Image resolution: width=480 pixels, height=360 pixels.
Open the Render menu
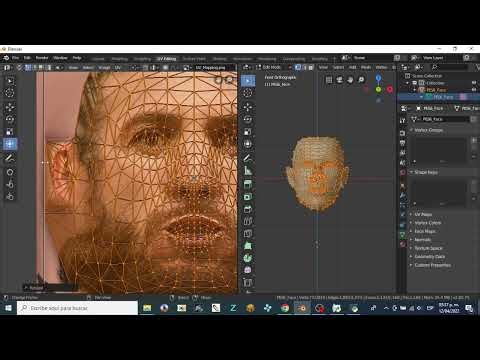(x=42, y=58)
